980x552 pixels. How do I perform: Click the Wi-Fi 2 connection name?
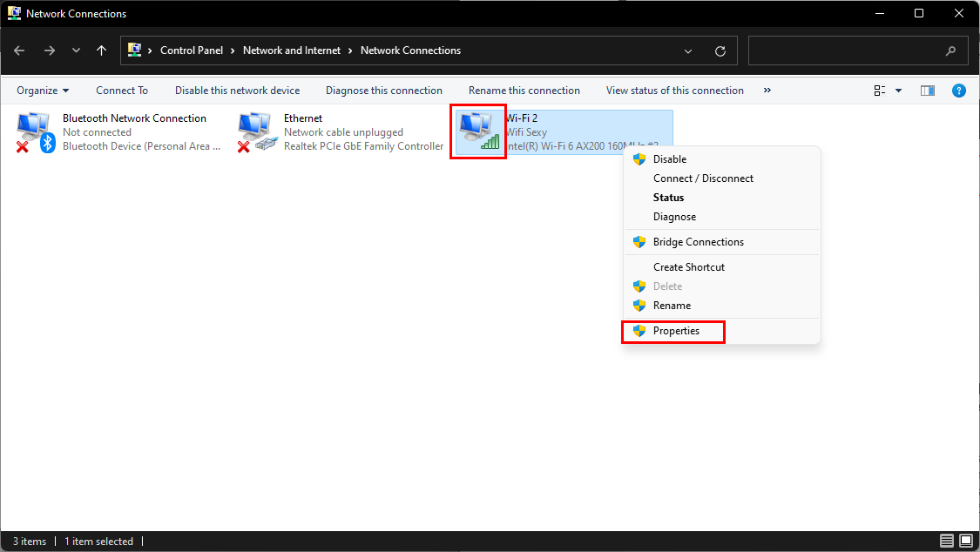522,118
